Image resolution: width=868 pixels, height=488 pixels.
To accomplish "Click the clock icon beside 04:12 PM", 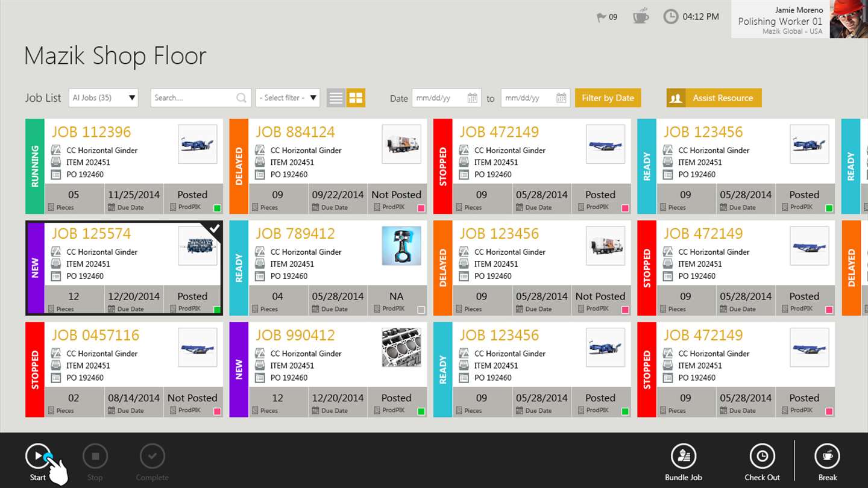I will (x=671, y=16).
